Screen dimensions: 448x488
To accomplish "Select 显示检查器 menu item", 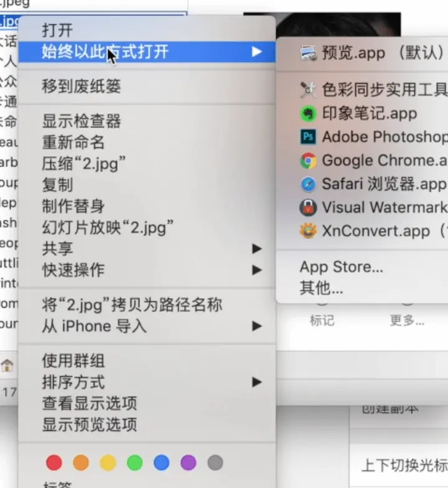I will click(147, 121).
